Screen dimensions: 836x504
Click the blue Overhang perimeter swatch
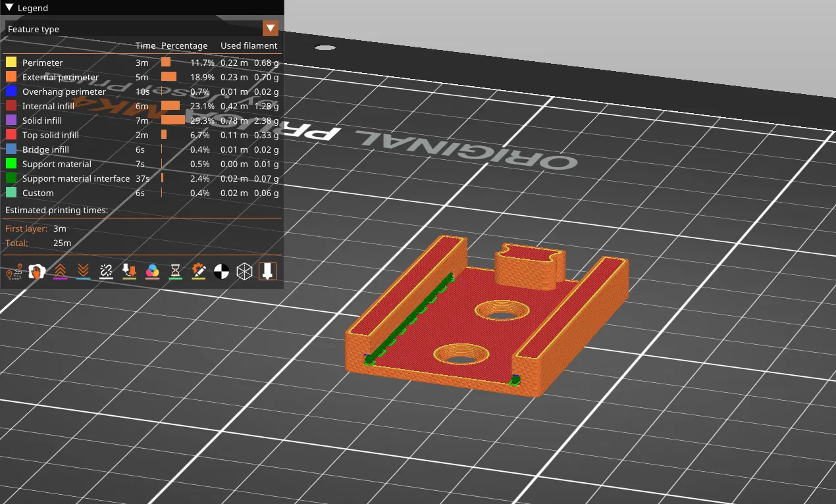pos(11,91)
